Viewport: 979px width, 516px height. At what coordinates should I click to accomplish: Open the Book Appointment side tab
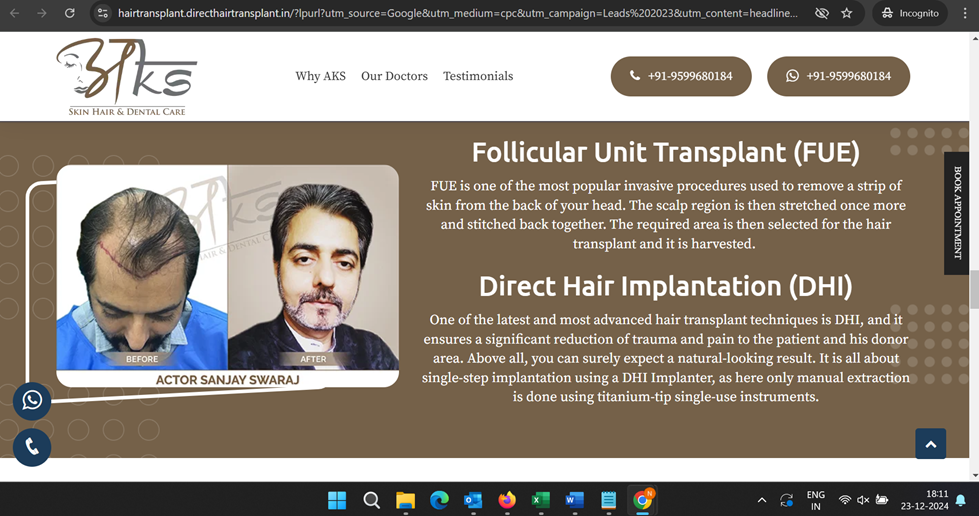pyautogui.click(x=957, y=213)
